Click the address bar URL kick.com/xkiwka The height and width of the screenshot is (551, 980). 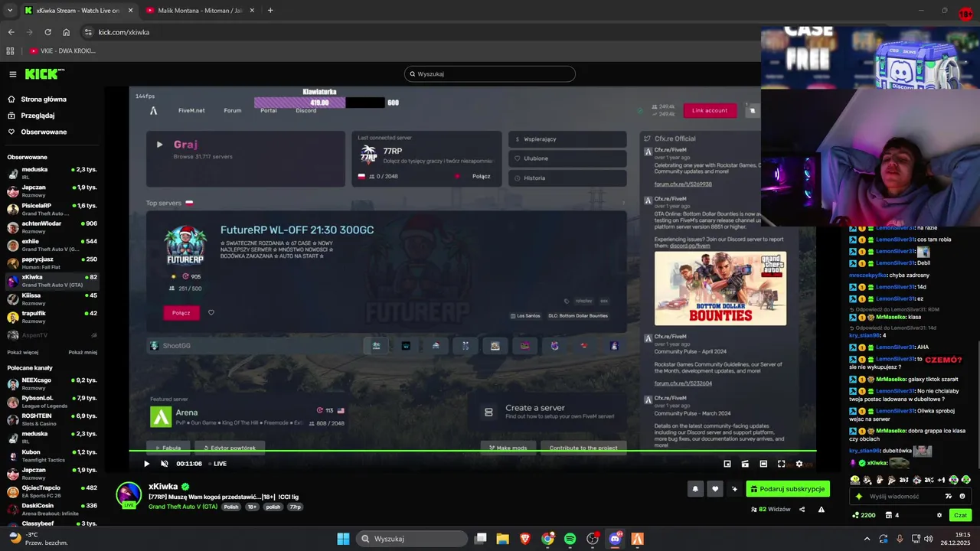124,32
